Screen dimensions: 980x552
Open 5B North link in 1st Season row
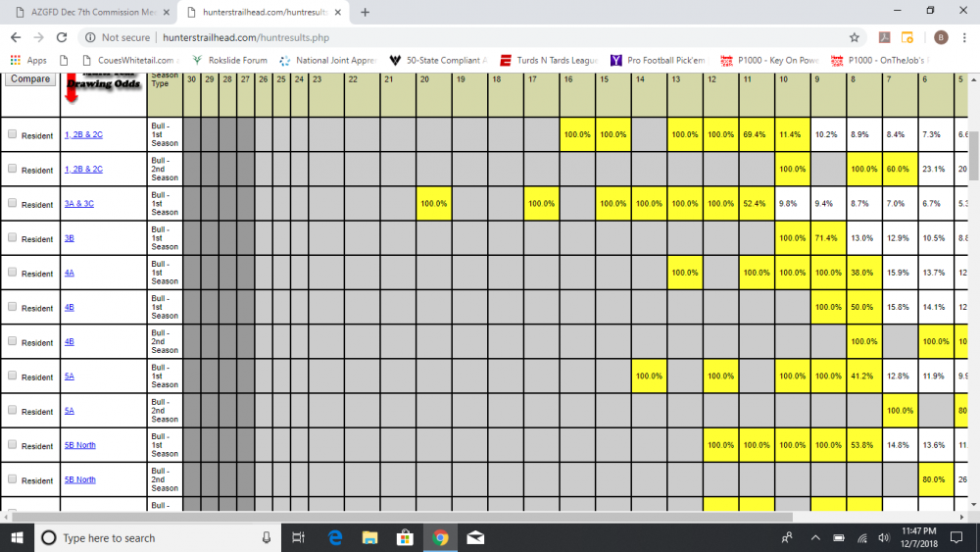80,445
